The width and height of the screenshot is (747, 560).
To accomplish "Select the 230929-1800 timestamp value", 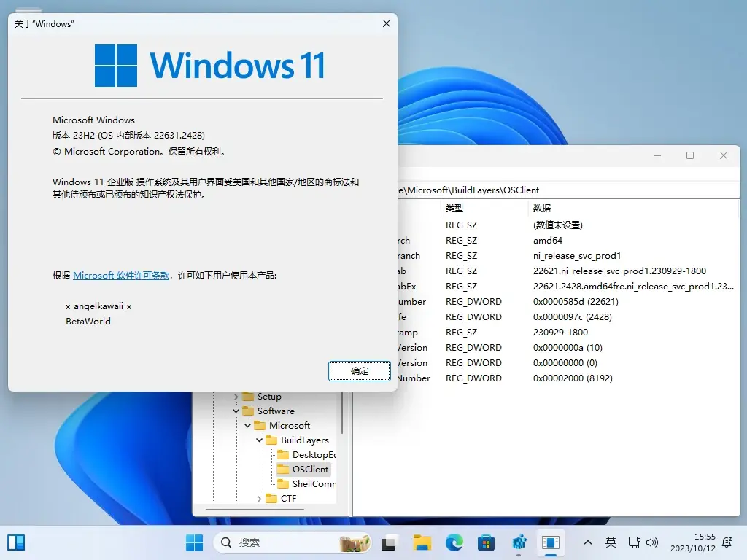I will click(560, 332).
